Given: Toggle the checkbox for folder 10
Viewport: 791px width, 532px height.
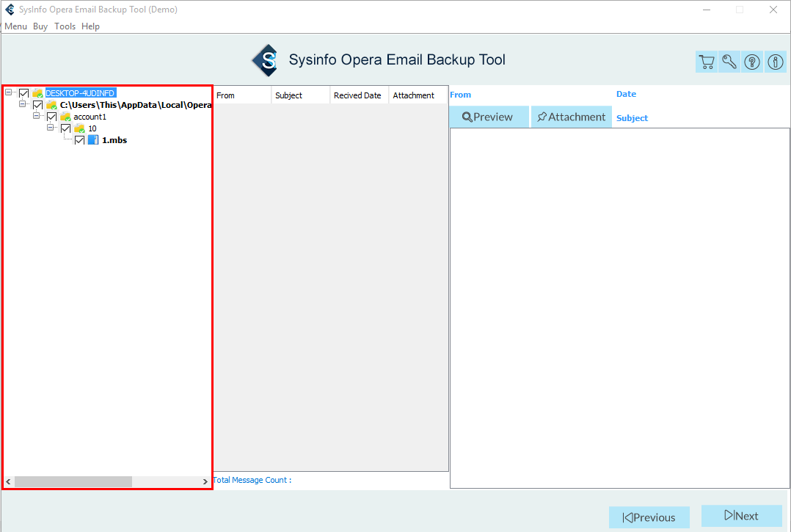Looking at the screenshot, I should click(x=65, y=128).
